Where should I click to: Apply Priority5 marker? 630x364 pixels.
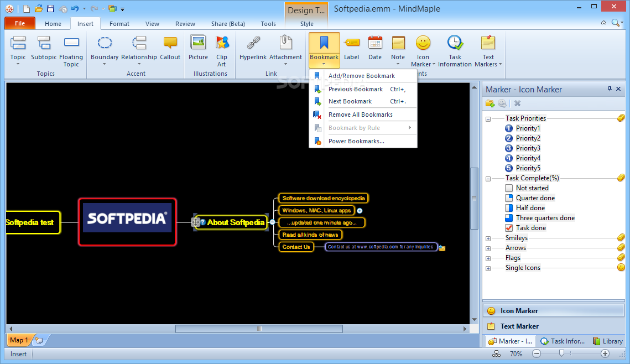(523, 168)
